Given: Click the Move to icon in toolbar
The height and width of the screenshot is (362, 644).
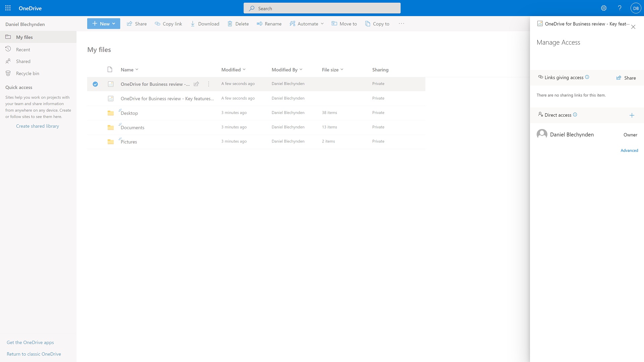Looking at the screenshot, I should click(x=335, y=23).
